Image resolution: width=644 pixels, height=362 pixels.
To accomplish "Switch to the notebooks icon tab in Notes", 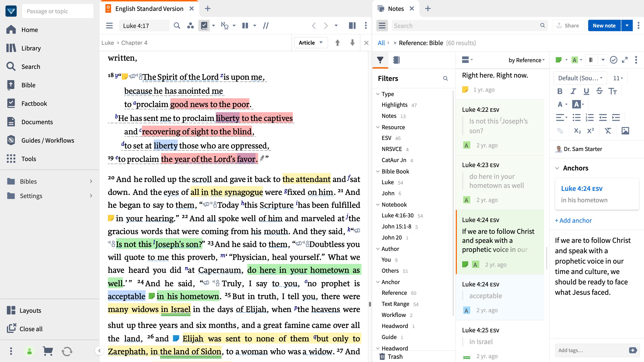I will click(x=396, y=60).
